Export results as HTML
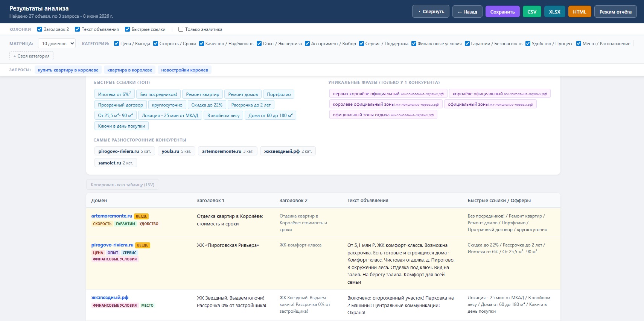The width and height of the screenshot is (644, 321). (x=580, y=12)
